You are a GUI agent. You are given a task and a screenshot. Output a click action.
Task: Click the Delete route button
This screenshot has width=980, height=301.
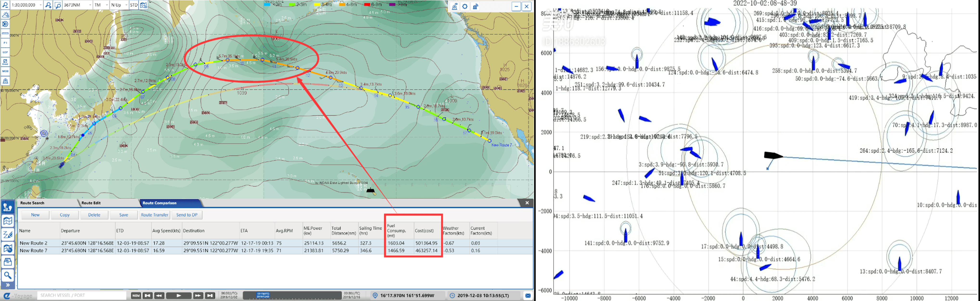coord(94,215)
